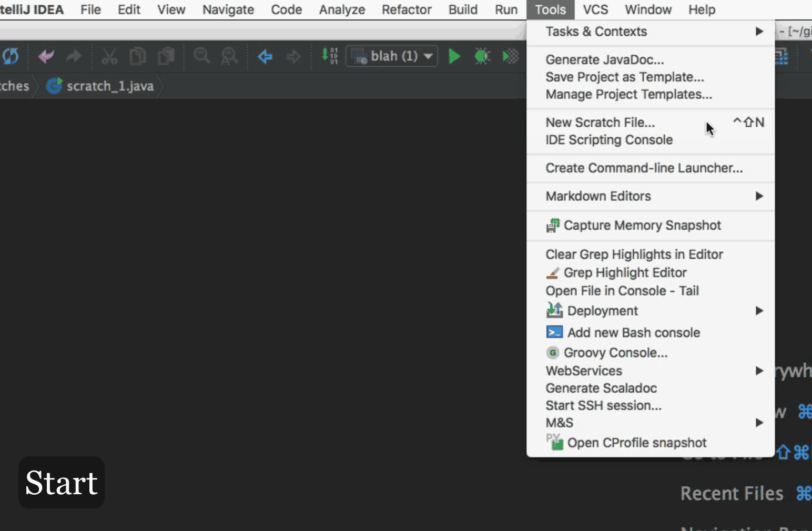Open Create Command-line Launcher

click(645, 168)
